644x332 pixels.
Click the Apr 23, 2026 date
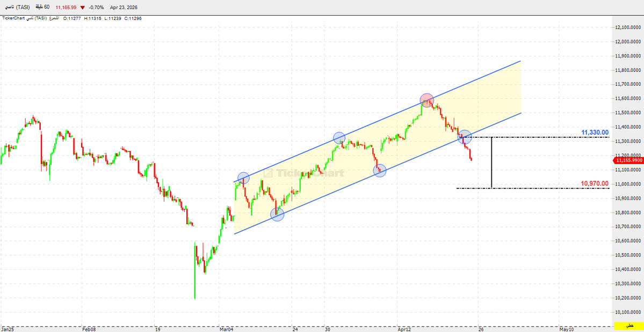click(124, 8)
